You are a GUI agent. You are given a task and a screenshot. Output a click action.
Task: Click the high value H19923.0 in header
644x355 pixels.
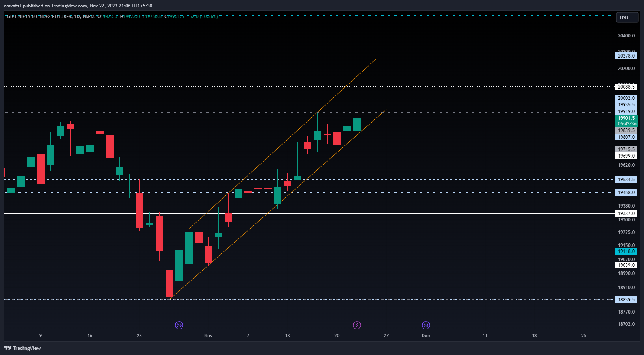click(130, 17)
